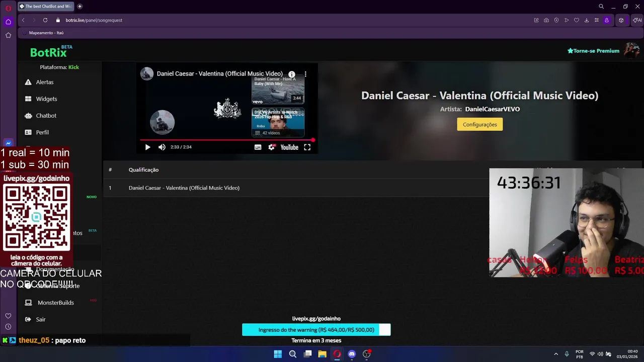This screenshot has height=362, width=644.
Task: Select the Daniel Caesar - Valentina queue row
Action: 372,188
